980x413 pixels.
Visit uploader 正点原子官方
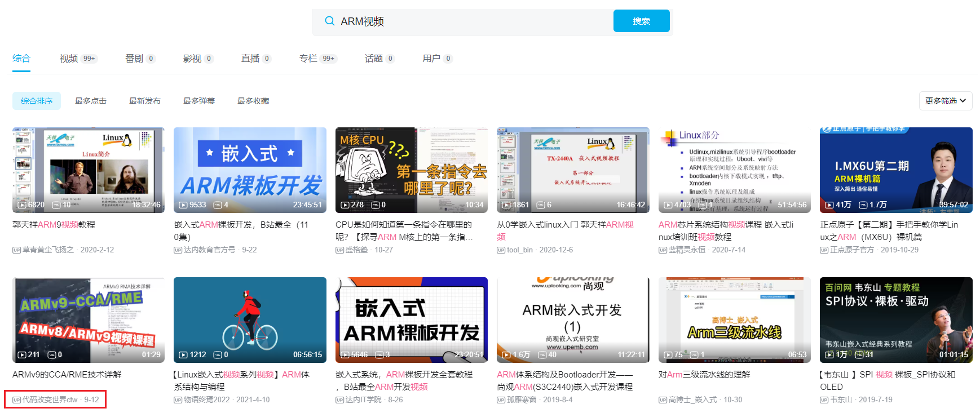[x=852, y=250]
